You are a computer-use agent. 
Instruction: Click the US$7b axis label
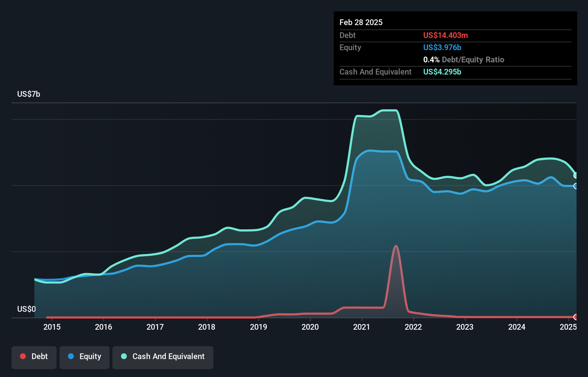(29, 94)
